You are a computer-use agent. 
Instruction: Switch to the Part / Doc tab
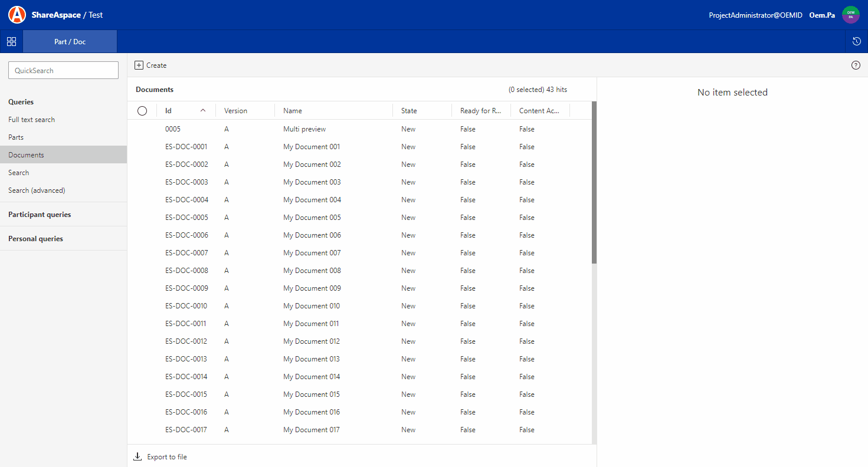[x=70, y=42]
